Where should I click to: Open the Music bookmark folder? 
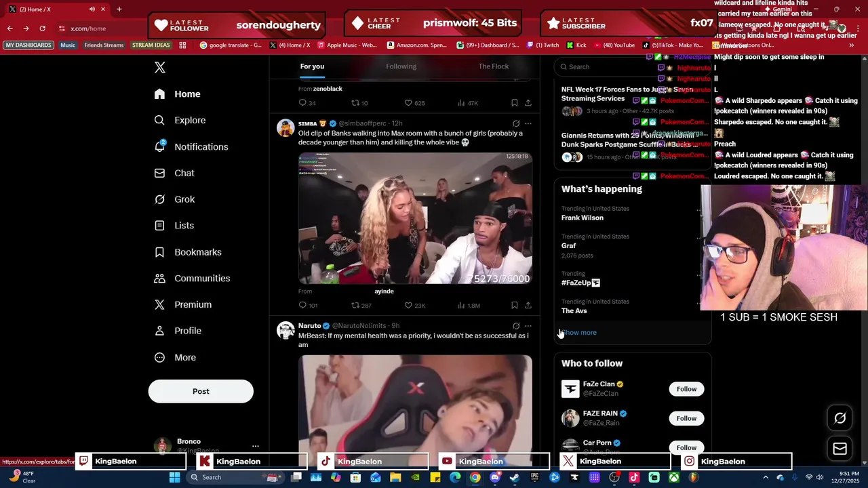coord(68,45)
